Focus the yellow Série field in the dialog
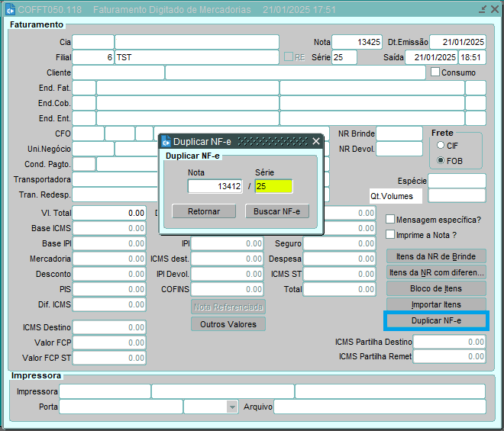 [x=273, y=186]
